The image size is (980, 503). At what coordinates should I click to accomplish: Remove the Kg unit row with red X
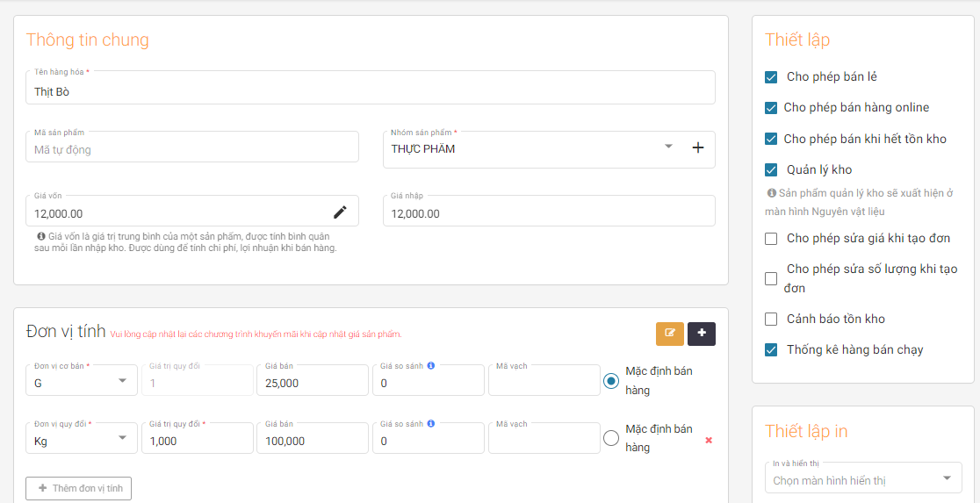[x=709, y=440]
